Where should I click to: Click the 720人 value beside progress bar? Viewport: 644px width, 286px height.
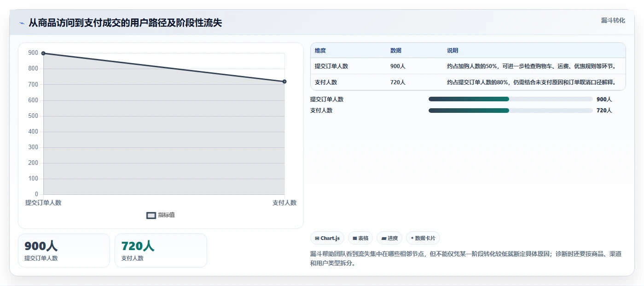604,111
